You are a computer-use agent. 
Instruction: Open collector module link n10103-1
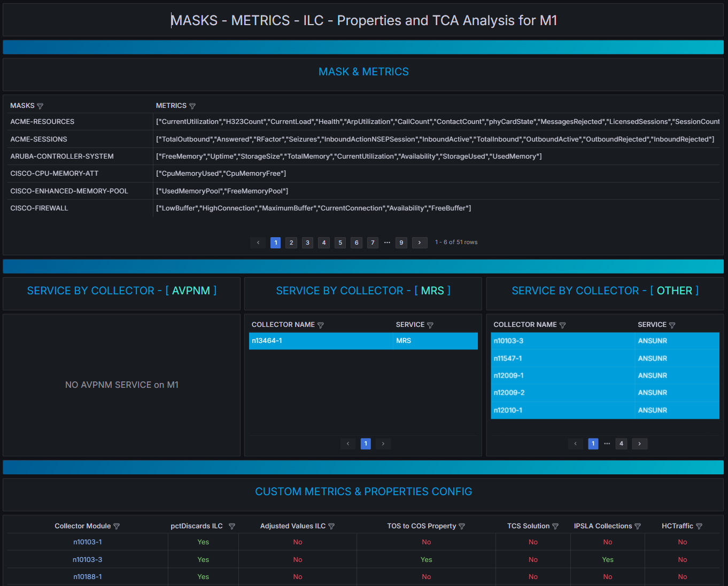88,542
